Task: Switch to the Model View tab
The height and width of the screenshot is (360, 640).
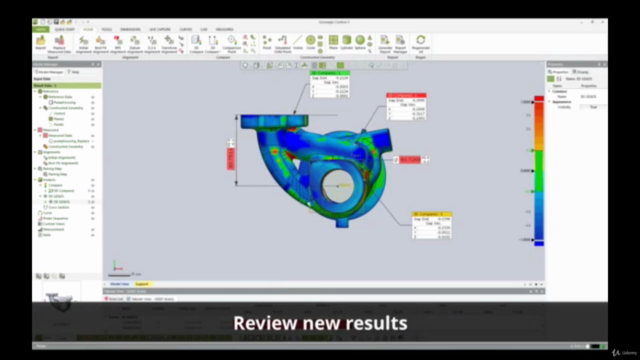Action: pos(119,284)
